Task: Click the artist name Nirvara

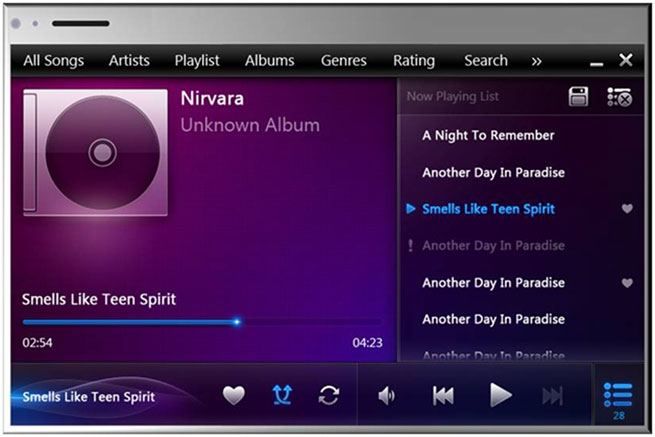Action: pos(212,99)
